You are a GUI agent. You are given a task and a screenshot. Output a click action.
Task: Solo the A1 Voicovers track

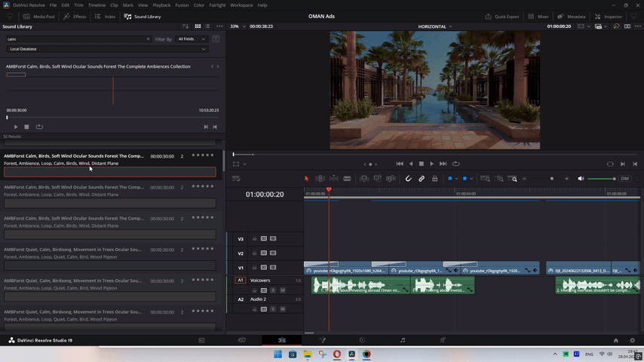point(273,290)
